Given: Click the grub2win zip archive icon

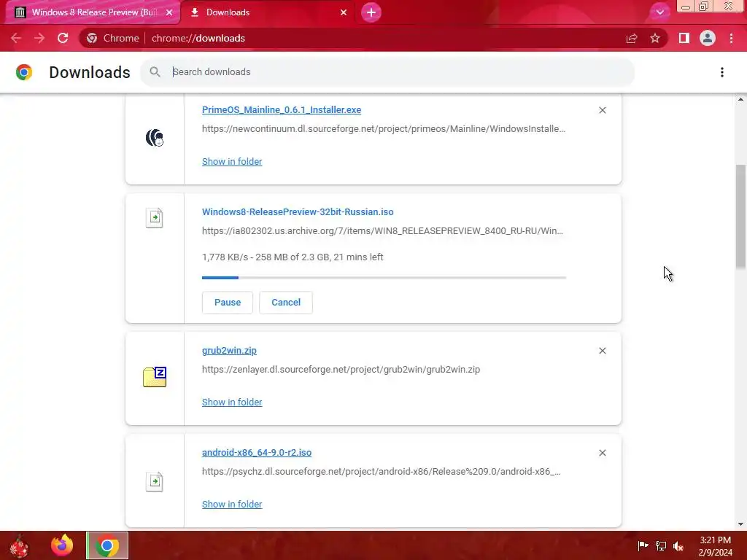Looking at the screenshot, I should [155, 377].
